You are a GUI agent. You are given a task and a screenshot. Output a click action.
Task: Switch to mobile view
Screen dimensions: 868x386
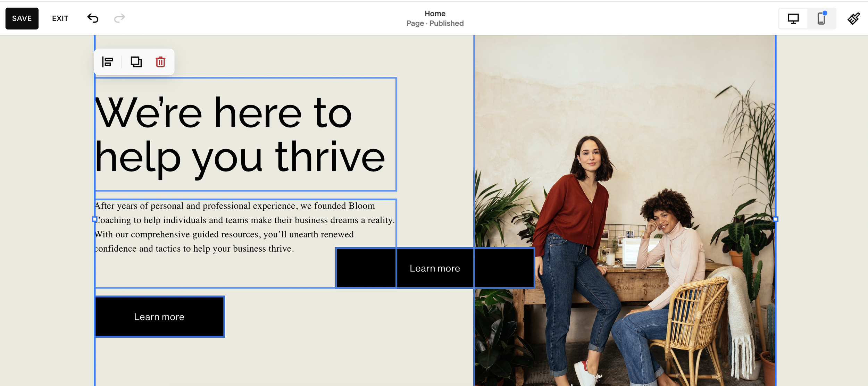click(x=821, y=18)
